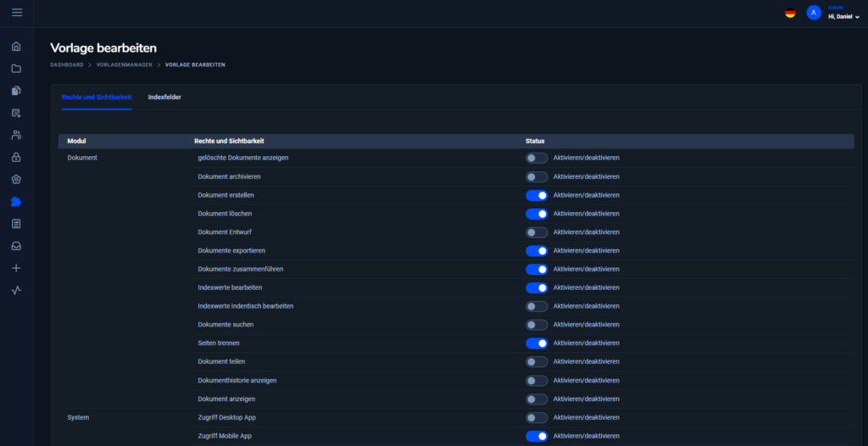Open the activity pulse icon in sidebar
This screenshot has width=868, height=446.
[x=16, y=290]
